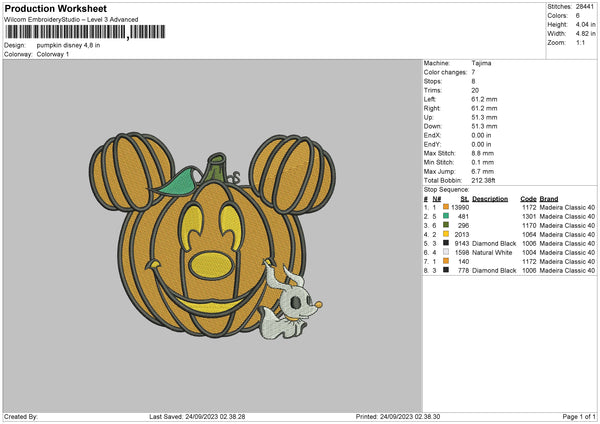
Task: Click the dark green swatch in row 3
Action: 446,225
